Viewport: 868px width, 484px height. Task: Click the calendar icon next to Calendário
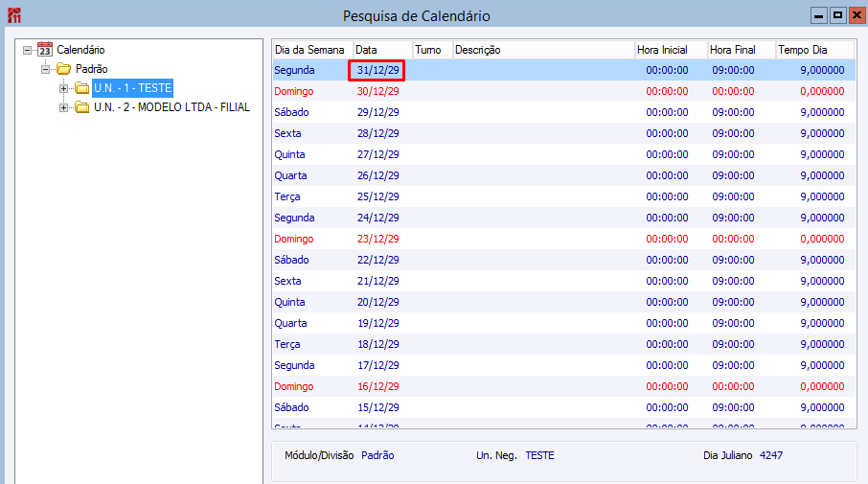tap(45, 49)
